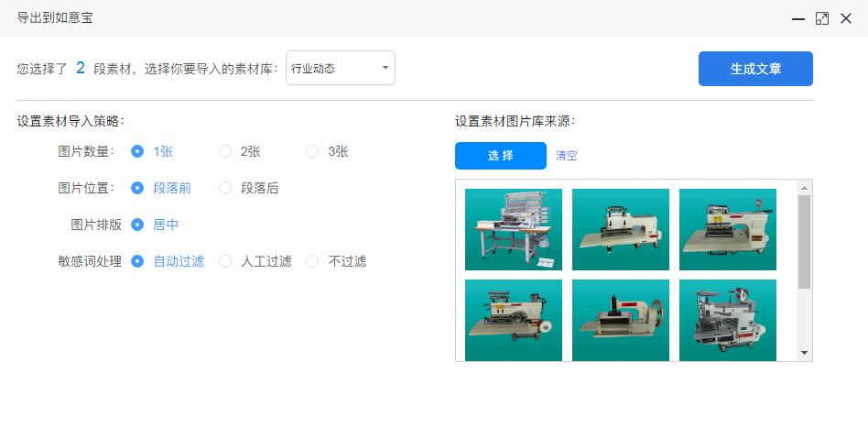Viewport: 868px width, 428px height.
Task: Select 3张 image count option
Action: (312, 151)
